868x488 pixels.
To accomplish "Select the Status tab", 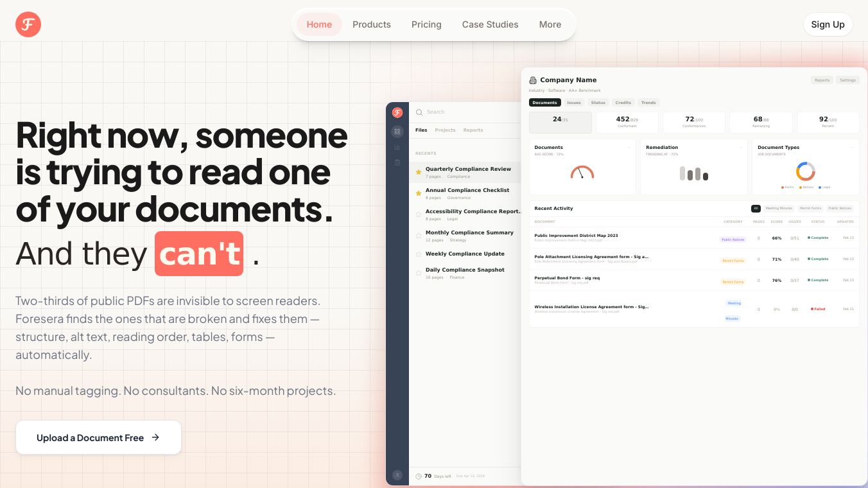I will point(598,103).
